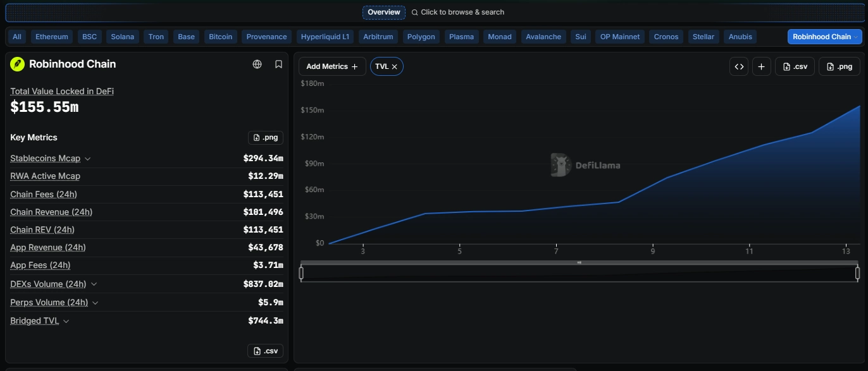868x371 pixels.
Task: Open the Robinhood Chain dropdown selector
Action: pos(825,37)
